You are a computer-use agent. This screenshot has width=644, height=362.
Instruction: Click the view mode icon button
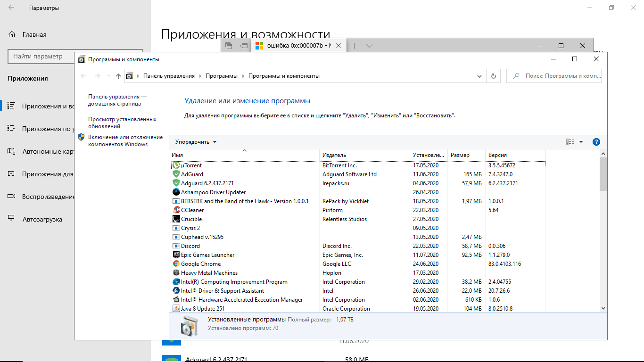pyautogui.click(x=570, y=142)
